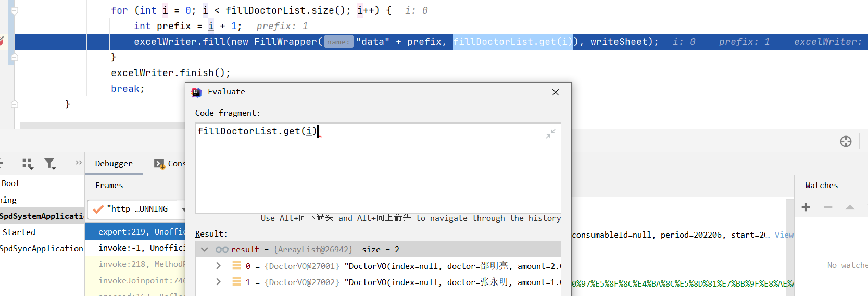
Task: Open the View link next to period value
Action: pyautogui.click(x=784, y=235)
